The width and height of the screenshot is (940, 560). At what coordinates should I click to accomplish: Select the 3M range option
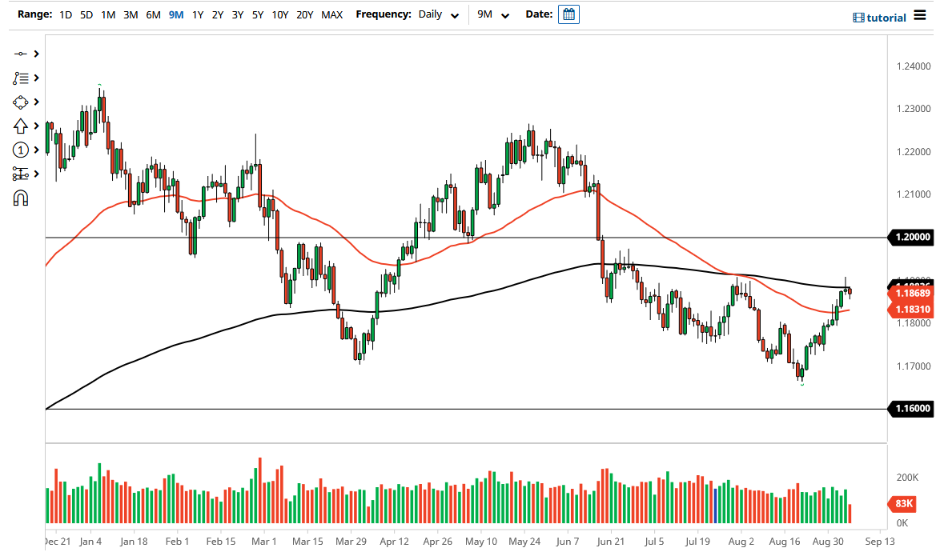[131, 14]
